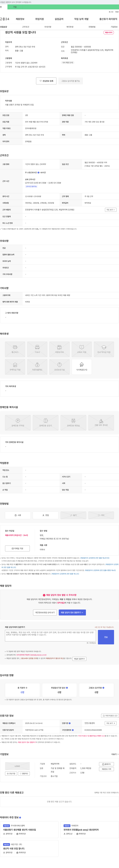Click the 차량유지비 benefit icon

[x=59, y=349]
